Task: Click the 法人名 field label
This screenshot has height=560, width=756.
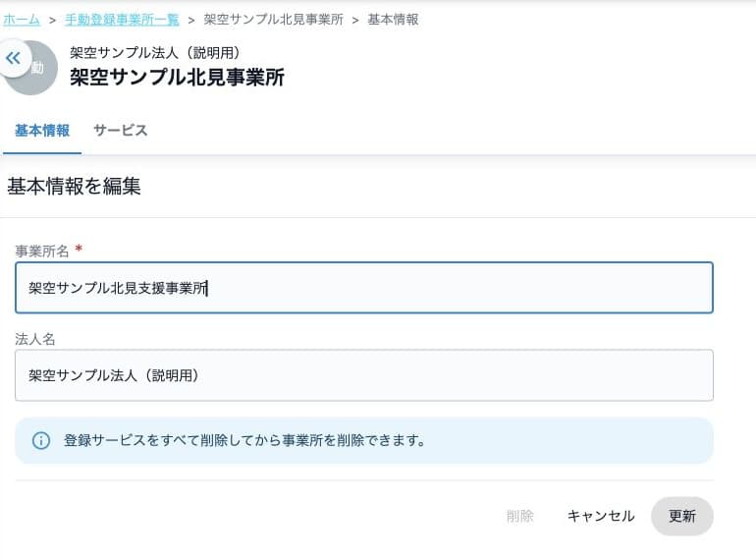Action: click(35, 339)
